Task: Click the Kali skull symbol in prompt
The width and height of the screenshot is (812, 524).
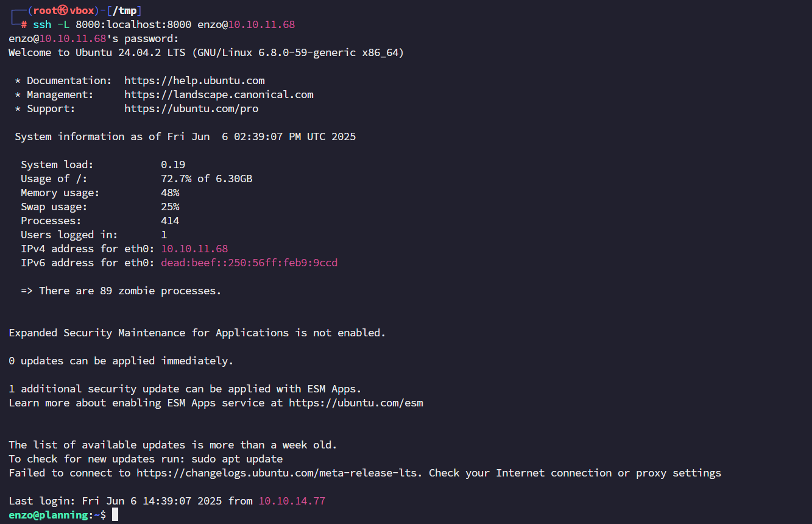Action: (x=63, y=11)
